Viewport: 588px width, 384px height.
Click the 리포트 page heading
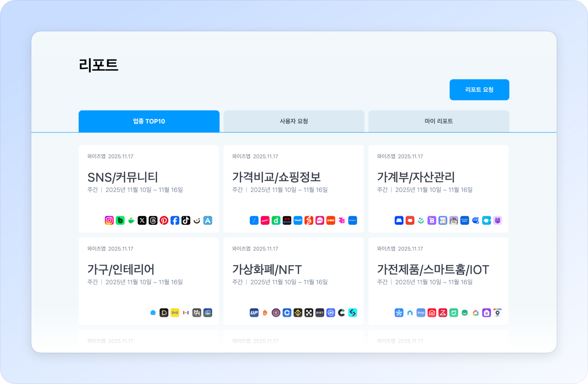click(x=99, y=65)
